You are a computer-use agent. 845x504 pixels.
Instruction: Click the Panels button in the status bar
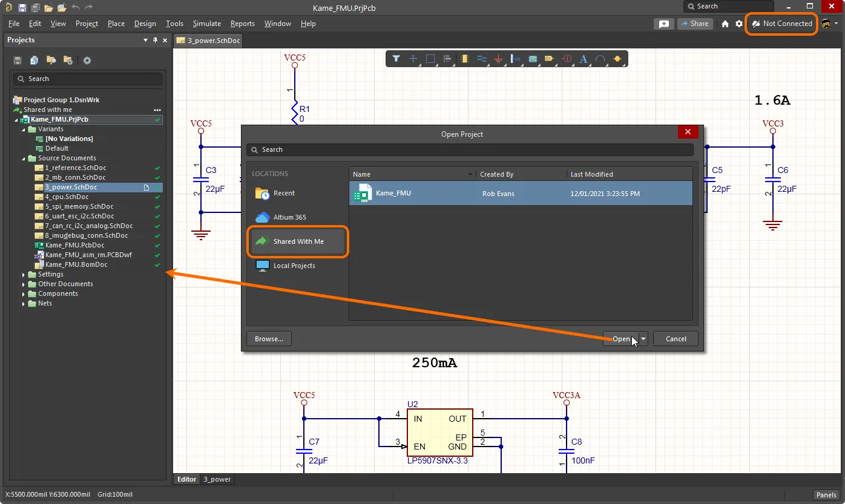(826, 495)
